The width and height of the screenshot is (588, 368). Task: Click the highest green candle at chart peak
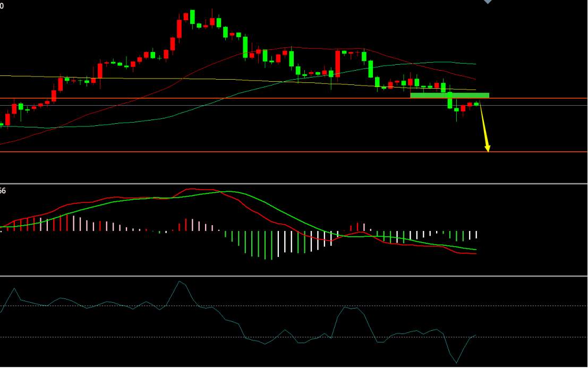pyautogui.click(x=192, y=17)
